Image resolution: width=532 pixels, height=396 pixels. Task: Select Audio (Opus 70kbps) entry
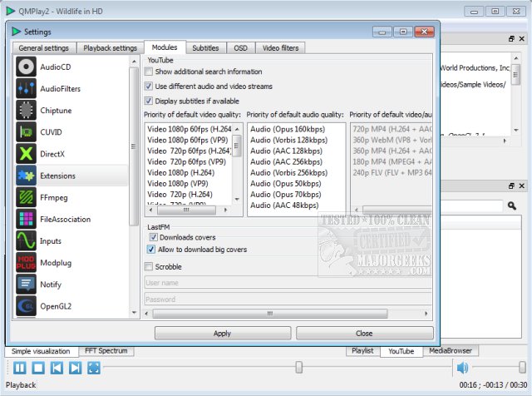pyautogui.click(x=286, y=195)
